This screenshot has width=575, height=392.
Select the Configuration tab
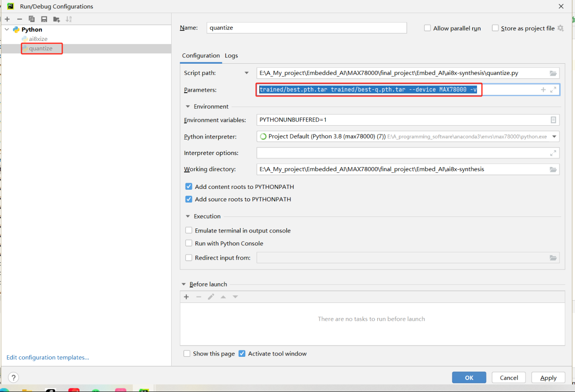click(x=201, y=56)
